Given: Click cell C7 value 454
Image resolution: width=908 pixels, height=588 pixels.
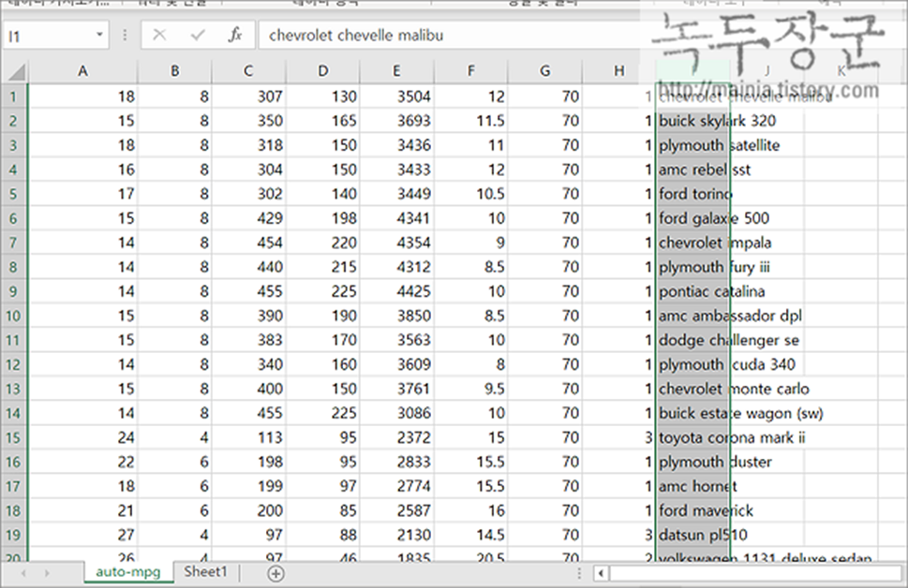Looking at the screenshot, I should pyautogui.click(x=248, y=242).
